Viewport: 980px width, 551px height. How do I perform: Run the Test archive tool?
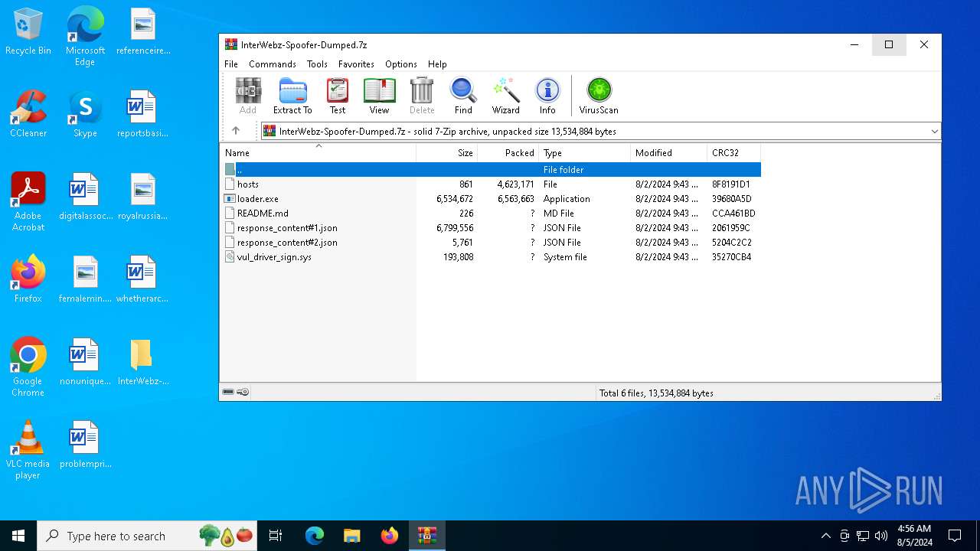click(x=338, y=96)
